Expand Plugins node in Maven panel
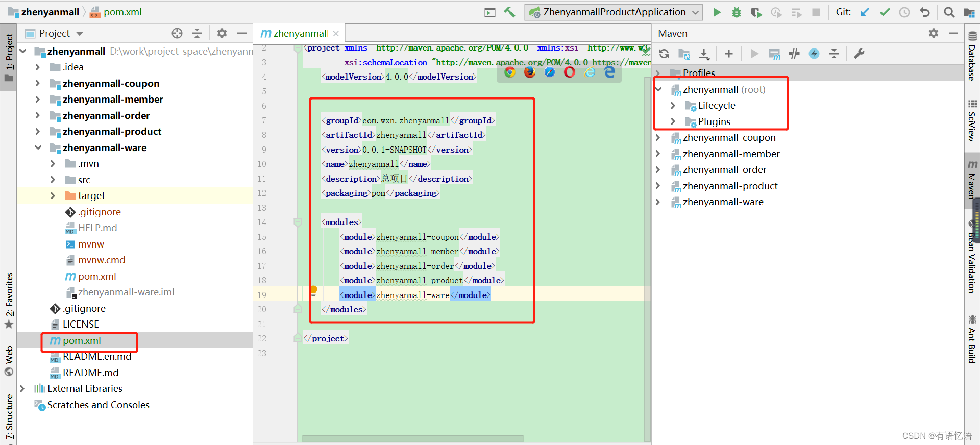The image size is (980, 445). [673, 121]
